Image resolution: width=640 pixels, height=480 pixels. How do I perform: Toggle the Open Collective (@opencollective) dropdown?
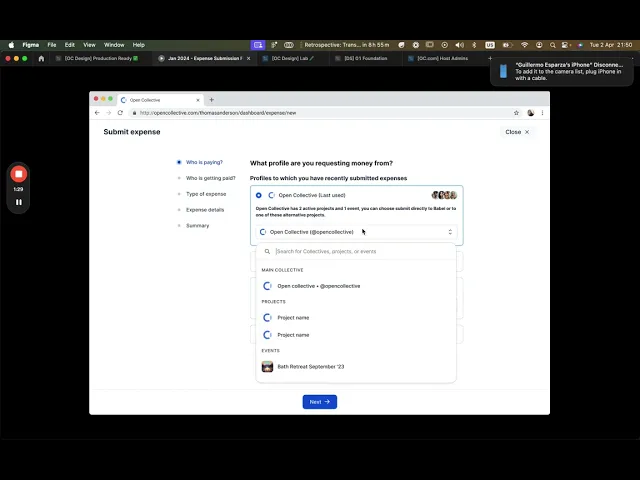(356, 232)
